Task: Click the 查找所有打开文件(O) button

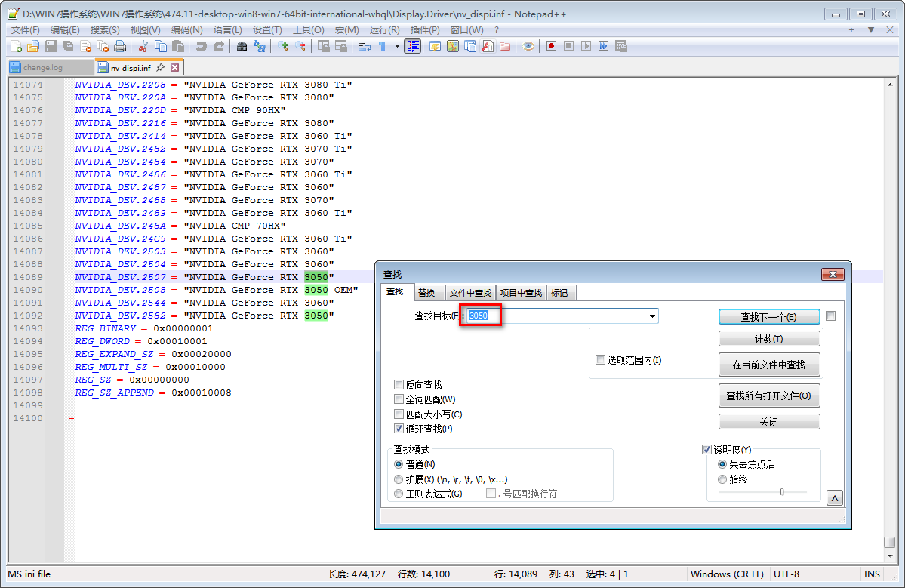Action: 769,396
